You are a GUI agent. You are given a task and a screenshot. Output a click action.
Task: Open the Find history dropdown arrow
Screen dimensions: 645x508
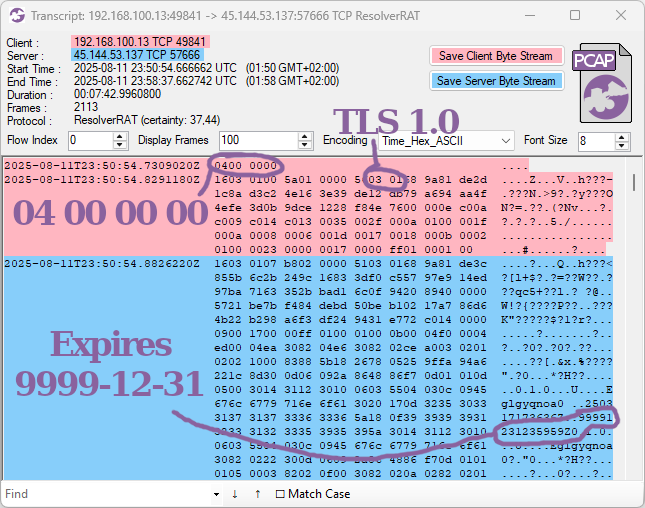coord(216,494)
